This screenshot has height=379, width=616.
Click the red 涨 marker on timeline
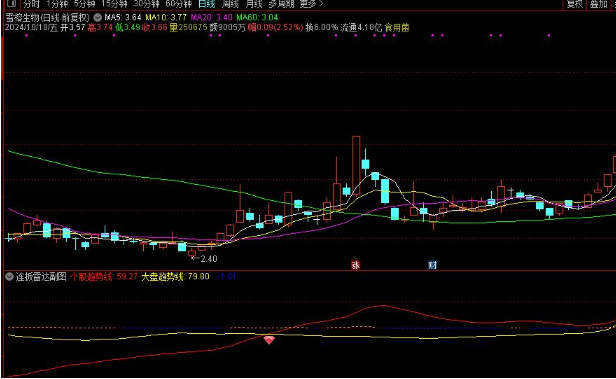(356, 265)
